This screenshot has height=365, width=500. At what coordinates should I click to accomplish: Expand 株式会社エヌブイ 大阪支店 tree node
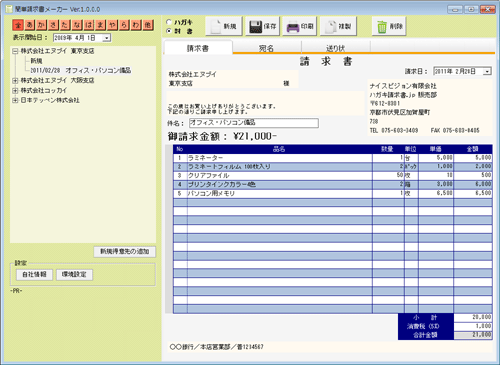click(15, 81)
